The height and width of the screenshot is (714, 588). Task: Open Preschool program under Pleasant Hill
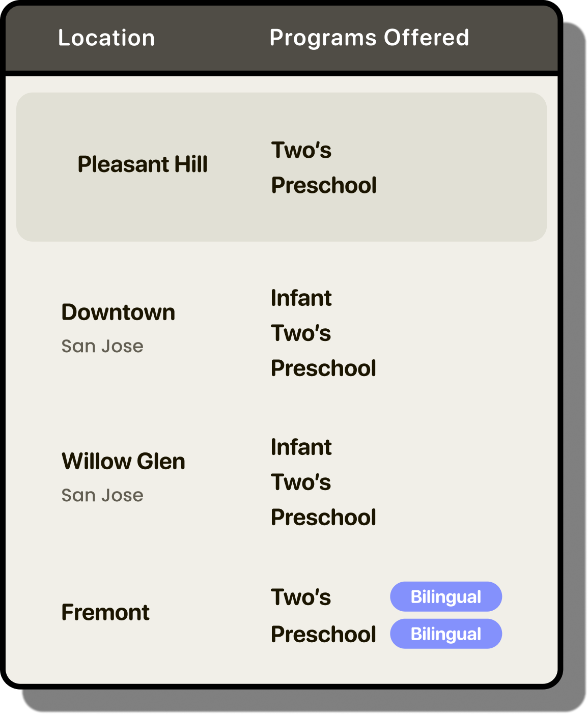(x=324, y=185)
